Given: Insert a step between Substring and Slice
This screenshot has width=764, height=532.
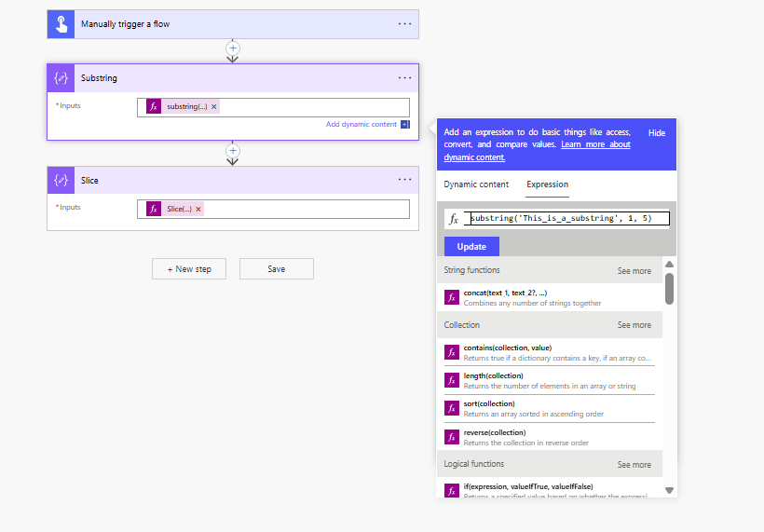Looking at the screenshot, I should pos(233,151).
